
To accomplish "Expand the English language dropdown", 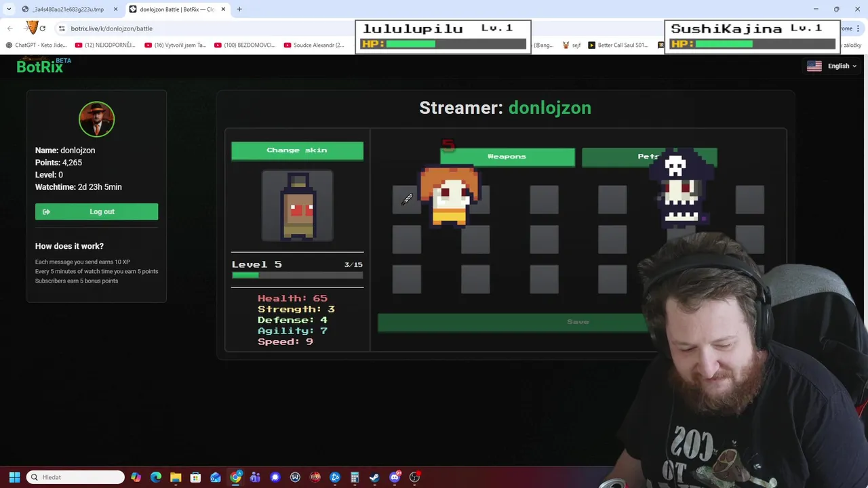I will tap(842, 66).
